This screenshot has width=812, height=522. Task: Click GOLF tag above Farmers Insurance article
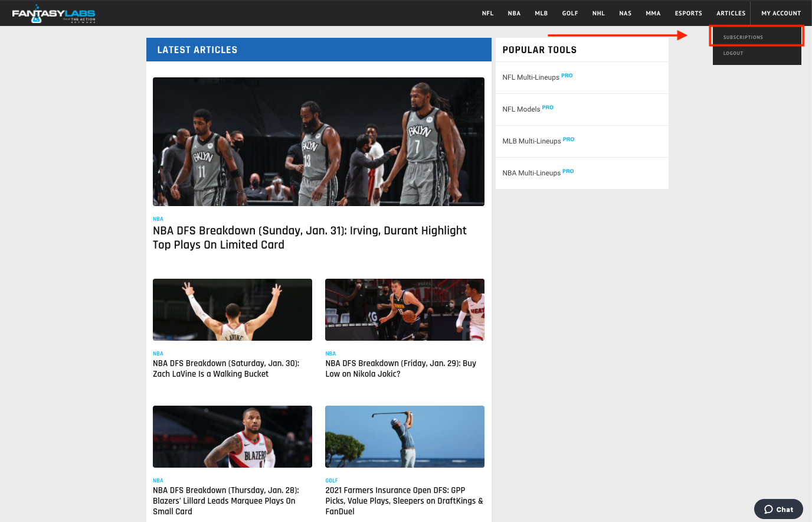pos(332,481)
